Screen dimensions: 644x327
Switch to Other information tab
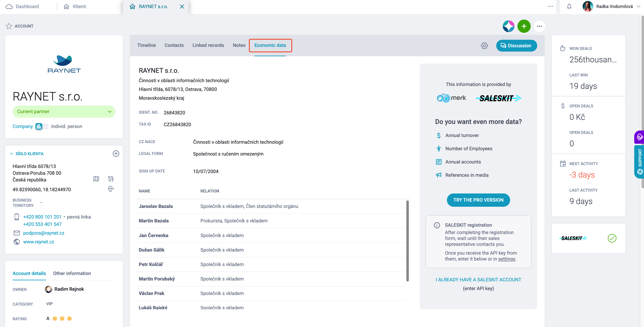click(72, 273)
